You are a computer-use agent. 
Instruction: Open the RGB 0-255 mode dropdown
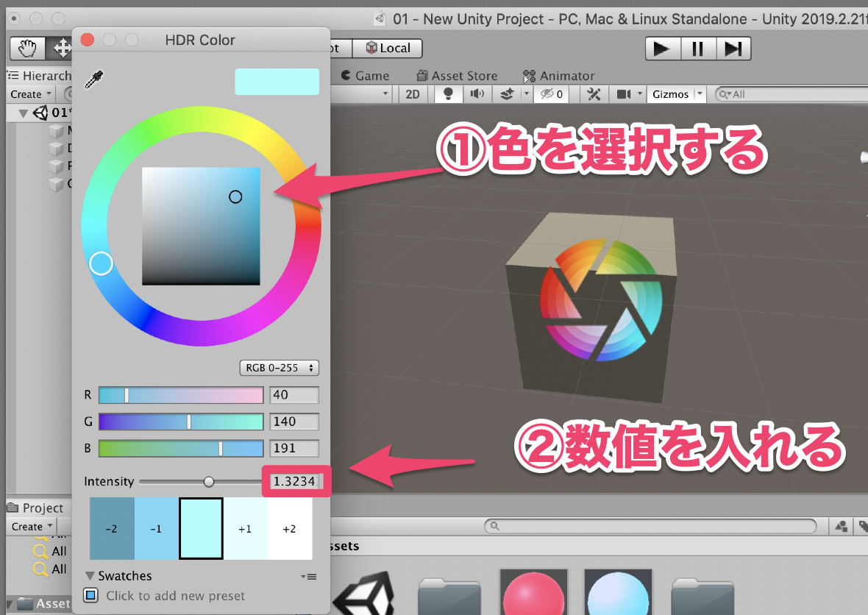[x=279, y=368]
